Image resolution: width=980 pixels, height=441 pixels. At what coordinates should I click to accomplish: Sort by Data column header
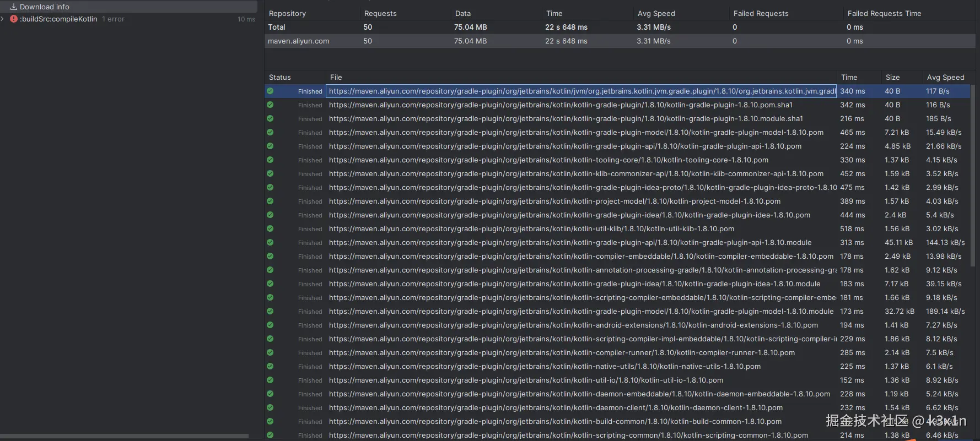[463, 13]
